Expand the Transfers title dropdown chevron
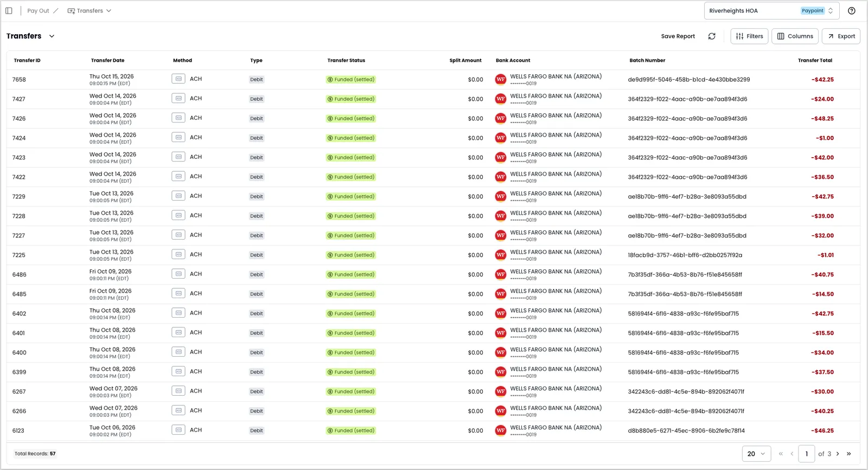This screenshot has width=868, height=470. (x=52, y=36)
